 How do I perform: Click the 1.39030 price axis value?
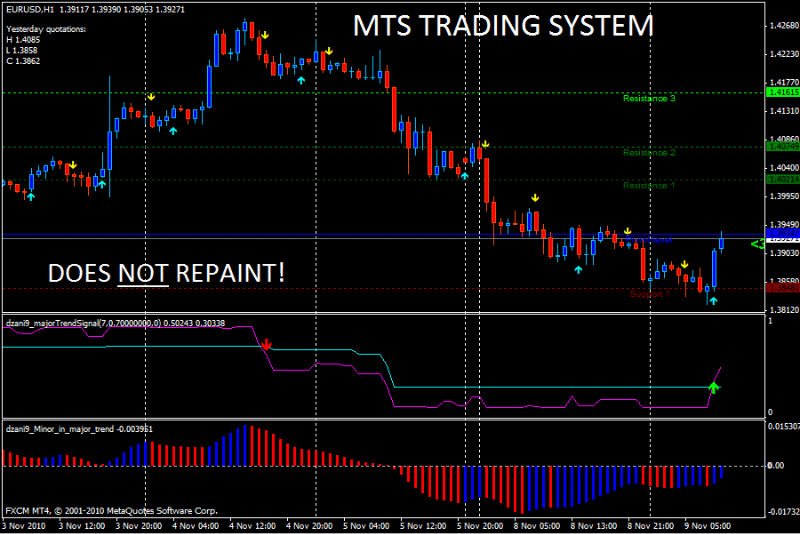pos(784,253)
